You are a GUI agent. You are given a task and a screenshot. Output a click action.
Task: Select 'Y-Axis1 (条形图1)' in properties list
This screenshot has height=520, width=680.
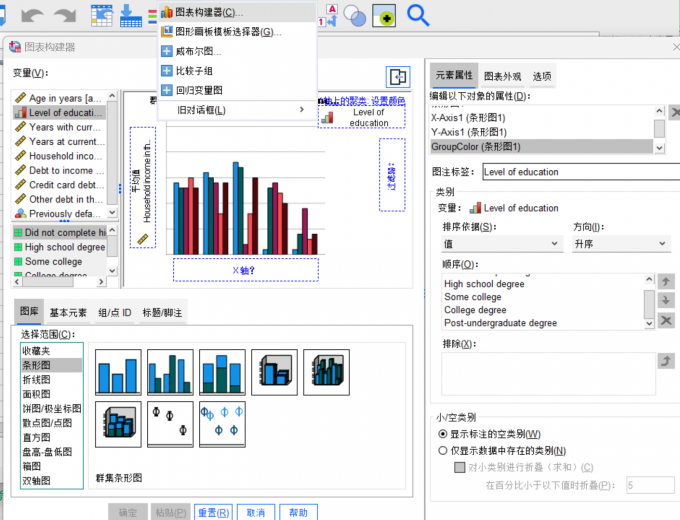tap(541, 132)
